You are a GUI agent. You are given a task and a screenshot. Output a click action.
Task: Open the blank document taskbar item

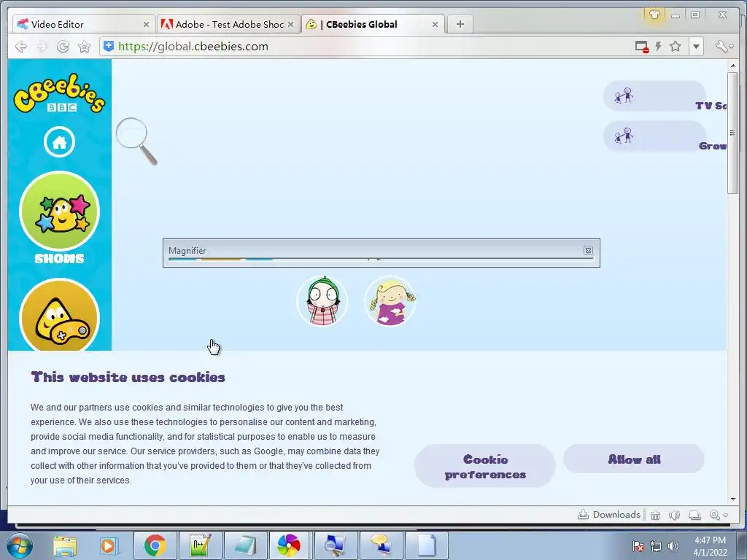(426, 545)
